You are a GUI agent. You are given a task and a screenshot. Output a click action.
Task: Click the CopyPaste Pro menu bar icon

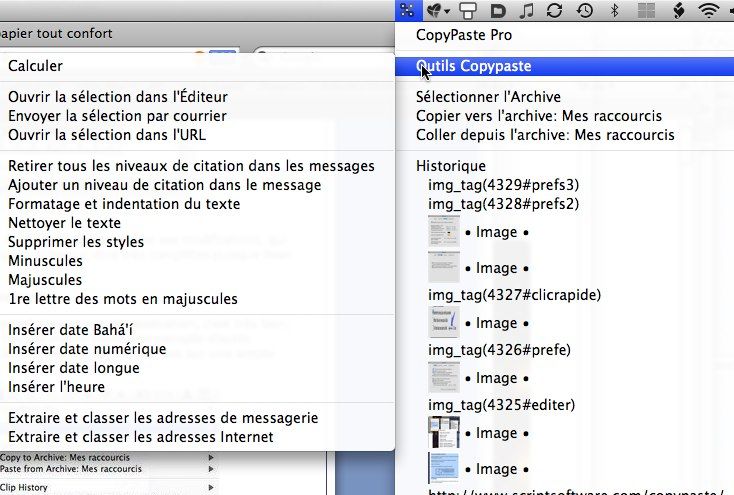click(x=407, y=10)
